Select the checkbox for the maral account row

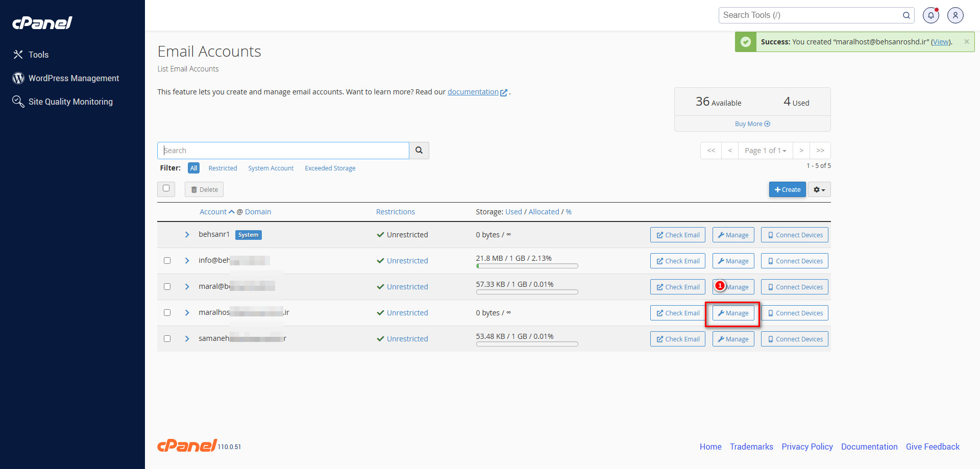(167, 286)
